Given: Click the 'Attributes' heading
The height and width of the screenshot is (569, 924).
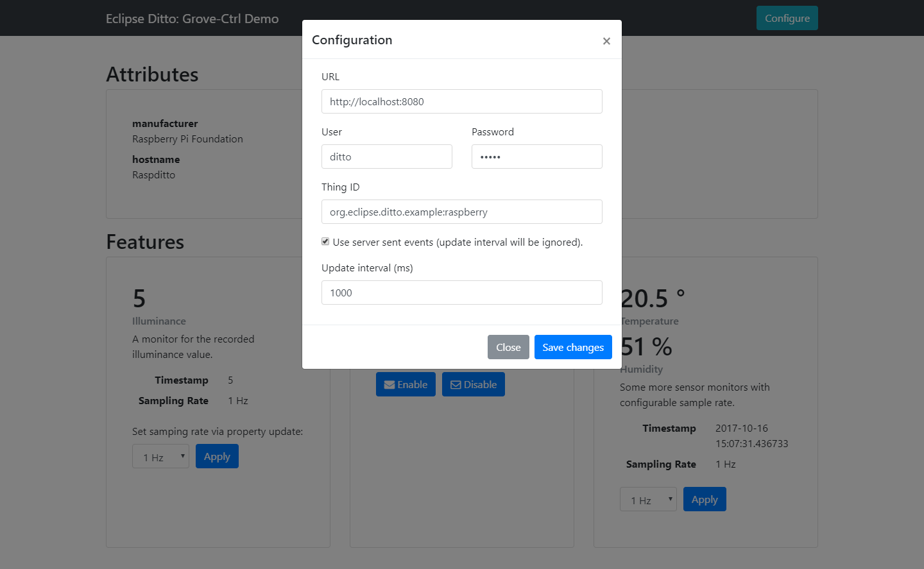Looking at the screenshot, I should coord(152,74).
